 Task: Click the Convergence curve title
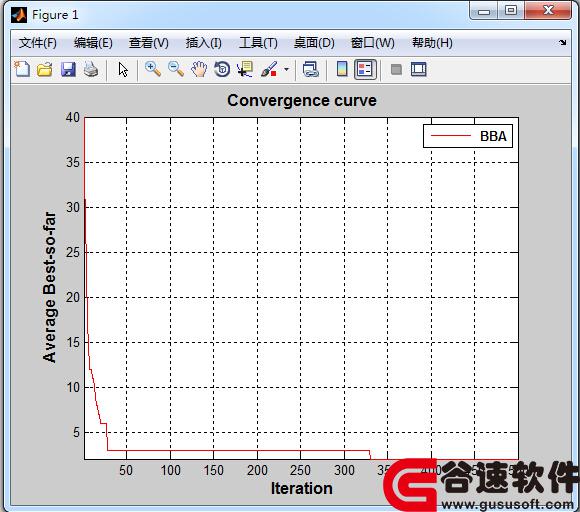(302, 101)
